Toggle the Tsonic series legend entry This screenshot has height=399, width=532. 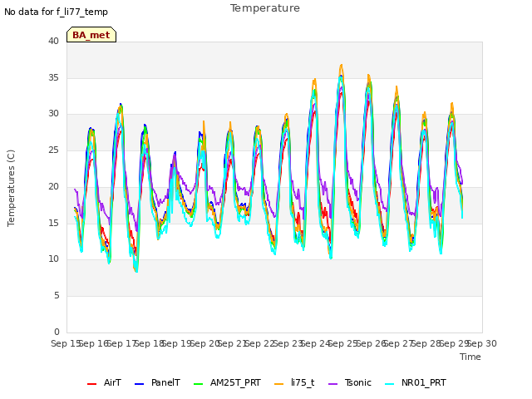click(x=350, y=383)
